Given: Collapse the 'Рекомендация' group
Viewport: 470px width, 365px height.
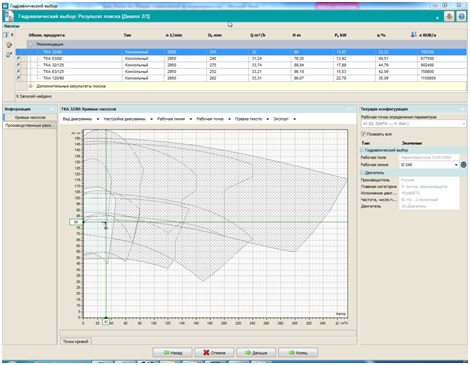Looking at the screenshot, I should [x=31, y=44].
